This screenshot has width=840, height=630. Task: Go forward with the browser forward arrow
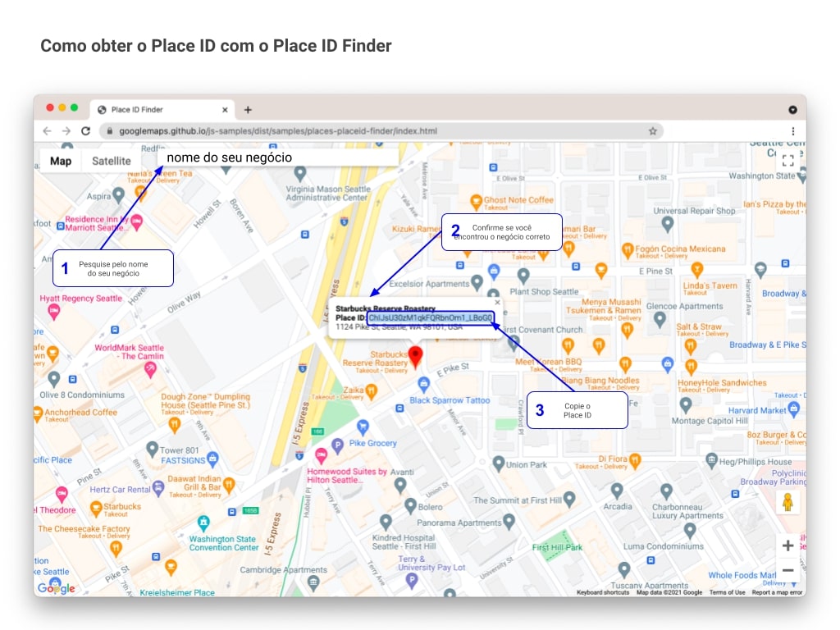point(66,130)
